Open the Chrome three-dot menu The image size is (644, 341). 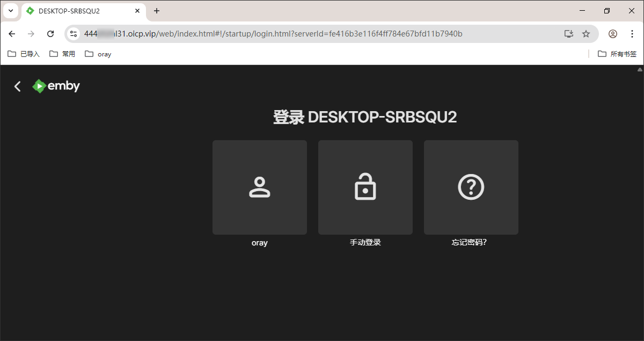[632, 34]
